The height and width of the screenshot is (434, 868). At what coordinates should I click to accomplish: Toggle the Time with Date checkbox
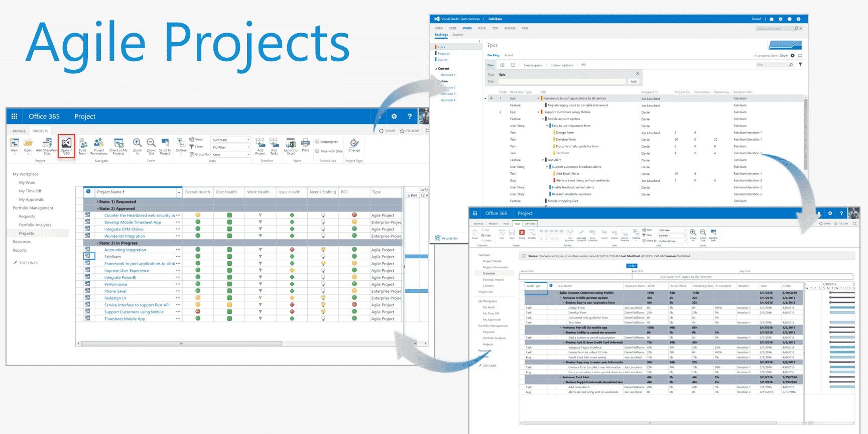point(317,151)
